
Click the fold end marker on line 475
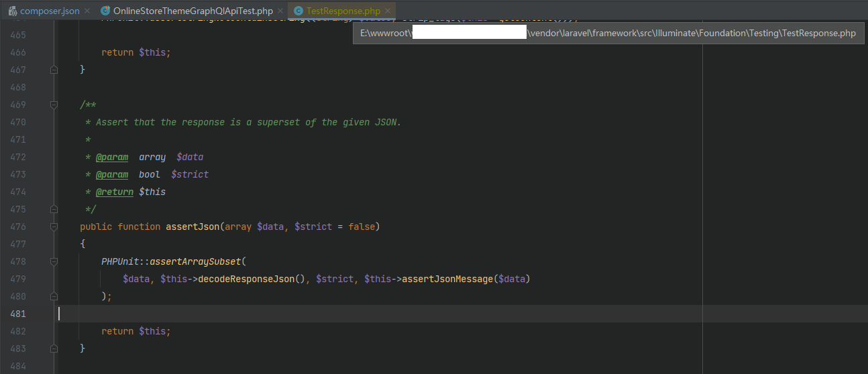[x=54, y=209]
